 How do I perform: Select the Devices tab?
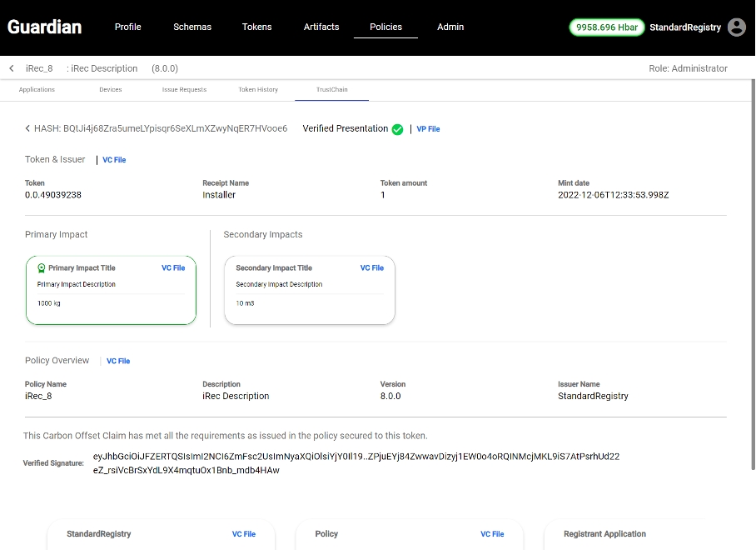[111, 89]
